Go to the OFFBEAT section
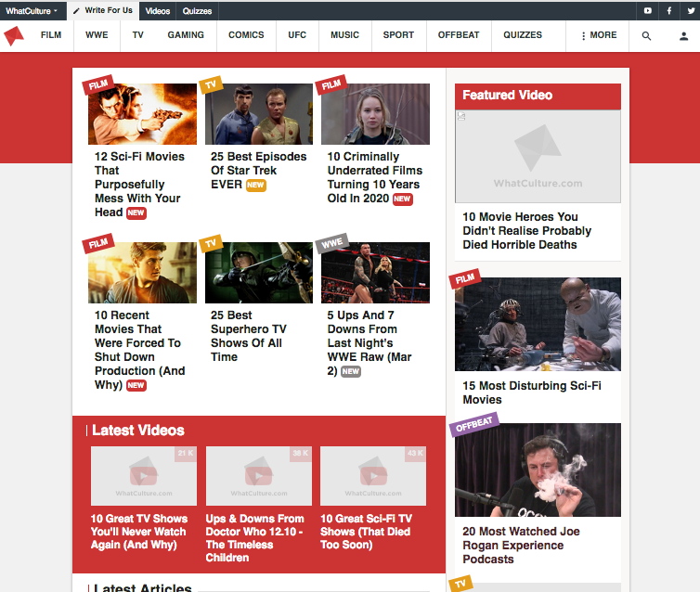 [x=459, y=35]
